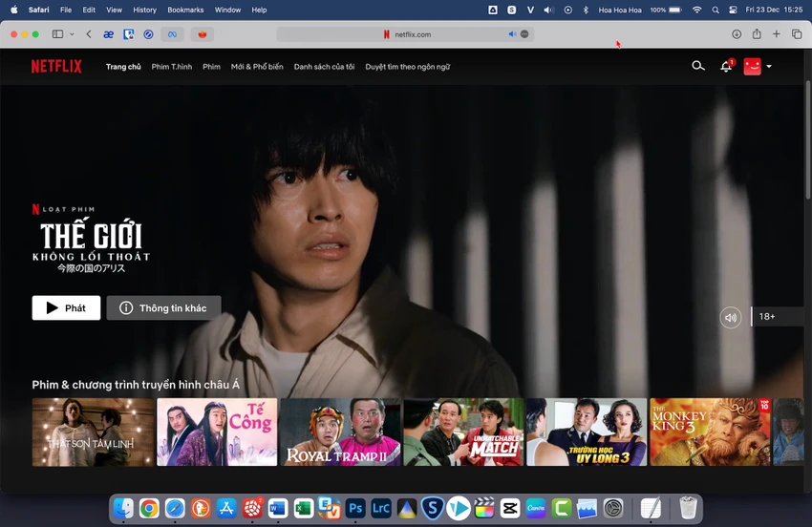The height and width of the screenshot is (527, 812).
Task: Open Danh sách của tôi
Action: pyautogui.click(x=324, y=67)
